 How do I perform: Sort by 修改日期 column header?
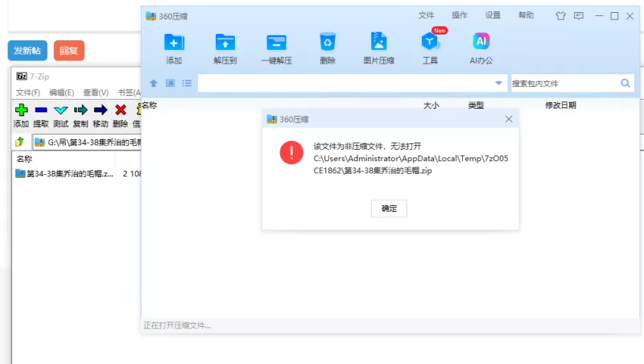pyautogui.click(x=560, y=105)
